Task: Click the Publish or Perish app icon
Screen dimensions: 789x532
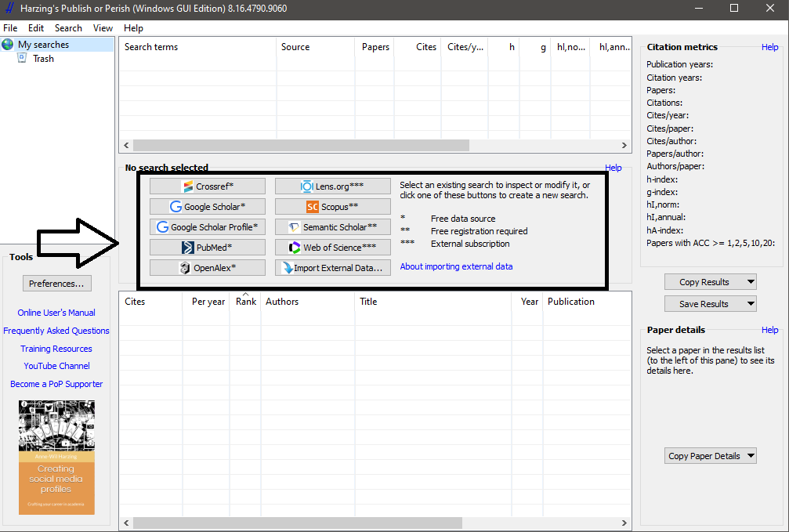Action: pos(9,9)
